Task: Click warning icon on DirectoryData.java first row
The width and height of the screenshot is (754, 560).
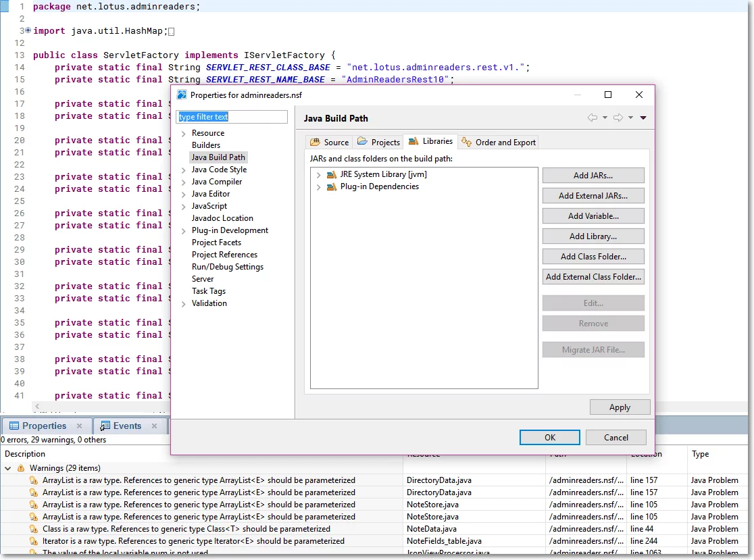Action: 34,480
